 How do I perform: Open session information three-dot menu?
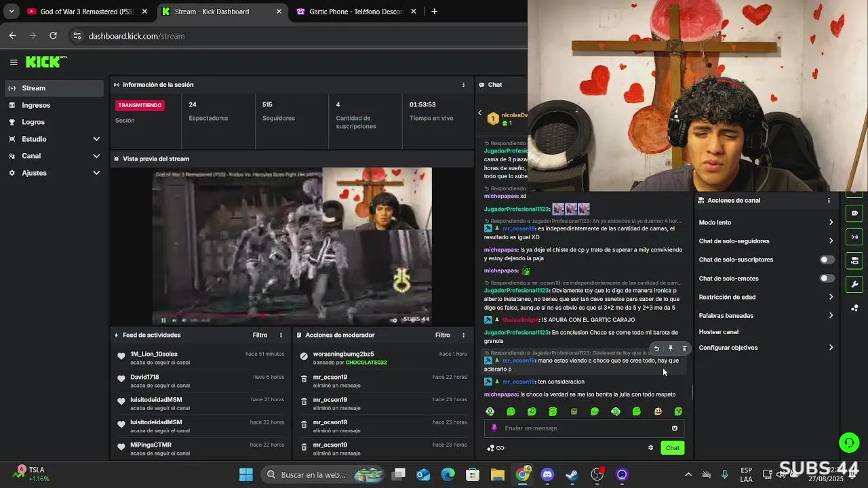point(464,85)
